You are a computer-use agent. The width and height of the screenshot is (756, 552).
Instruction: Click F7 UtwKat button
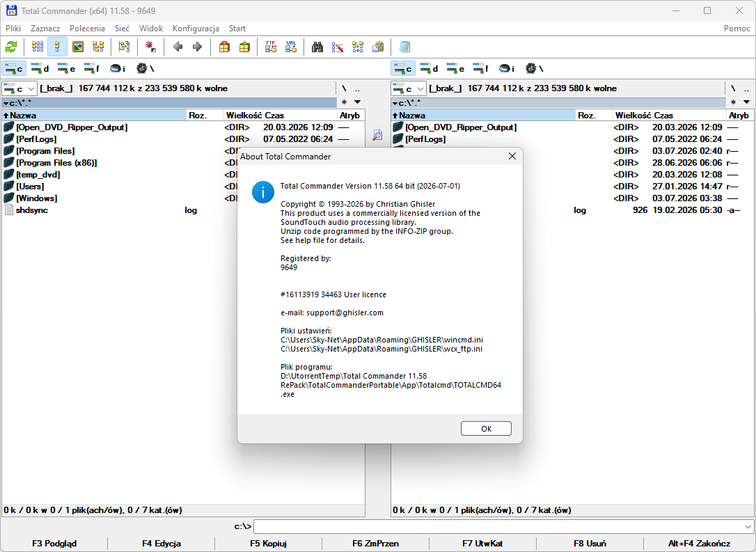click(x=482, y=544)
